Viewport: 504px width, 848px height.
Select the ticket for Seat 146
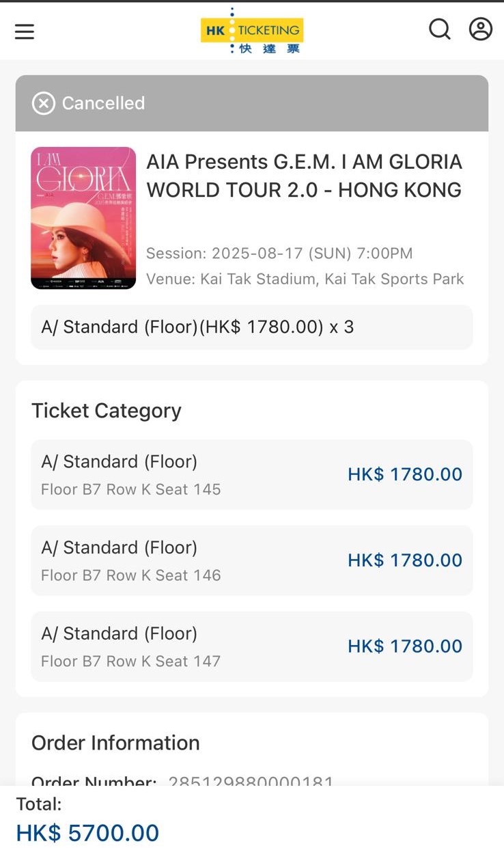(252, 560)
